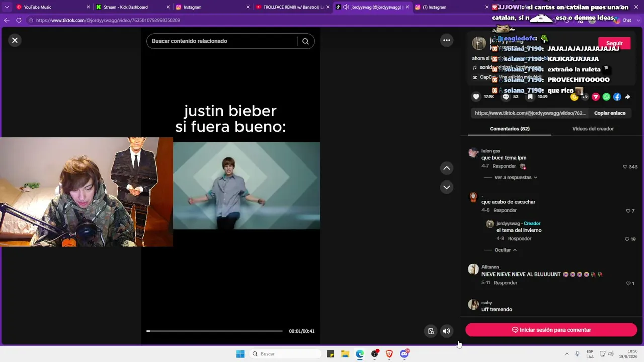Close the TikTok video viewer
Viewport: 644px width, 362px height.
[15, 40]
